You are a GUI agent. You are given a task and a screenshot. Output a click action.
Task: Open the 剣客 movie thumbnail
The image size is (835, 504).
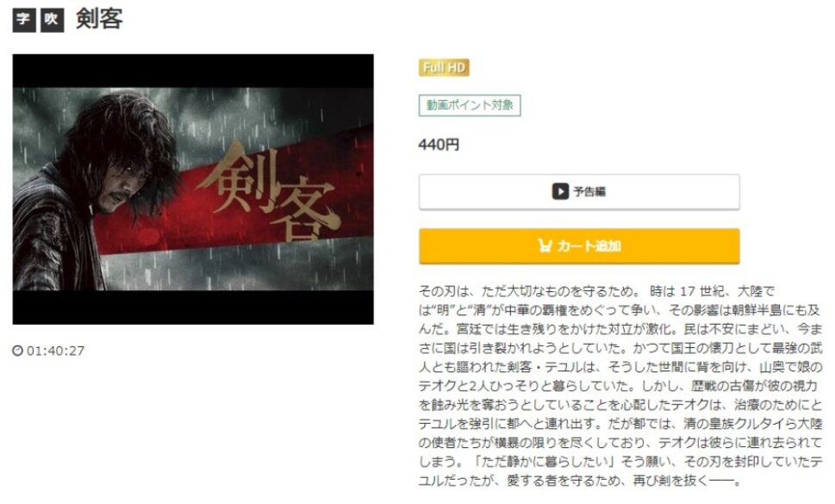pos(193,189)
